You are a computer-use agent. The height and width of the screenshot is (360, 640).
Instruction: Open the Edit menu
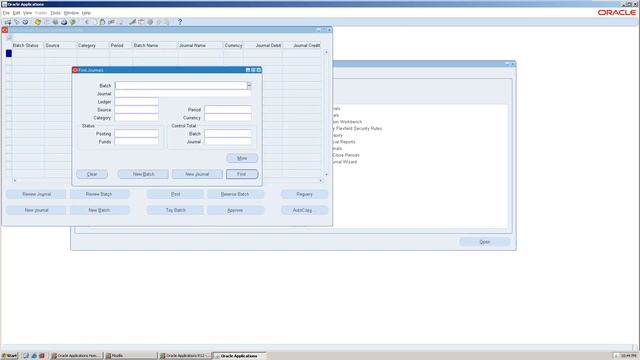pos(16,13)
